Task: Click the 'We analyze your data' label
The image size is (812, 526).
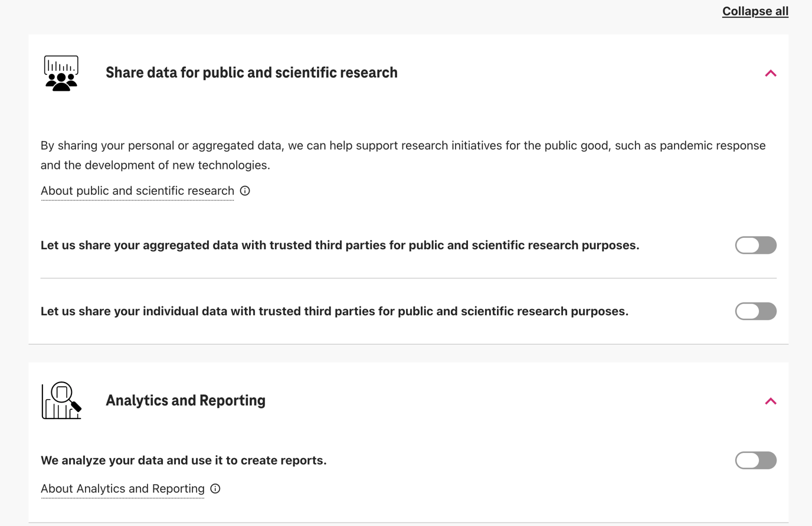Action: tap(184, 460)
